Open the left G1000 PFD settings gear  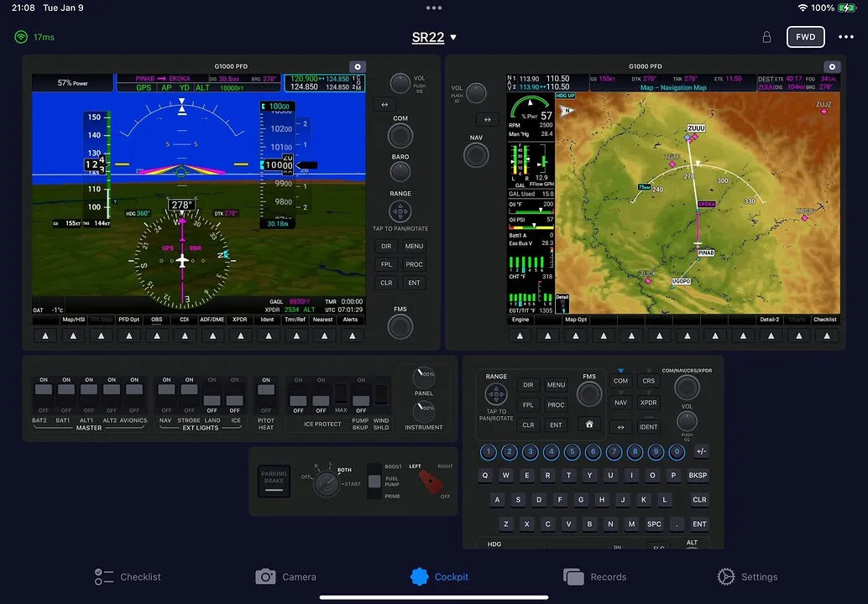coord(358,66)
